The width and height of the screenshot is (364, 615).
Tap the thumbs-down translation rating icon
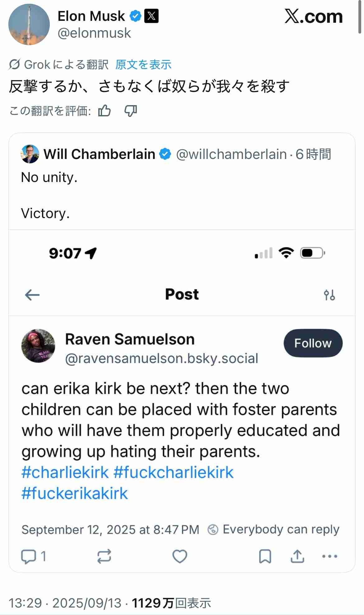[131, 111]
